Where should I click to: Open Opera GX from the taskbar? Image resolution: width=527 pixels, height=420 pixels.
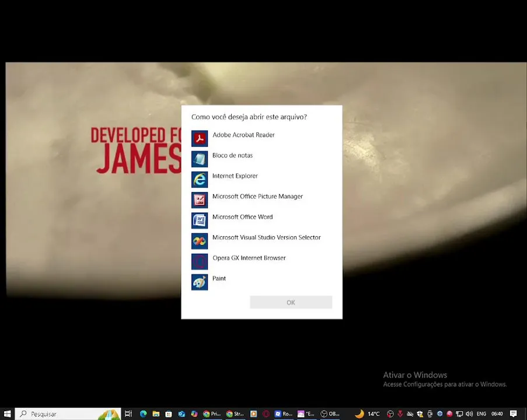(x=266, y=414)
